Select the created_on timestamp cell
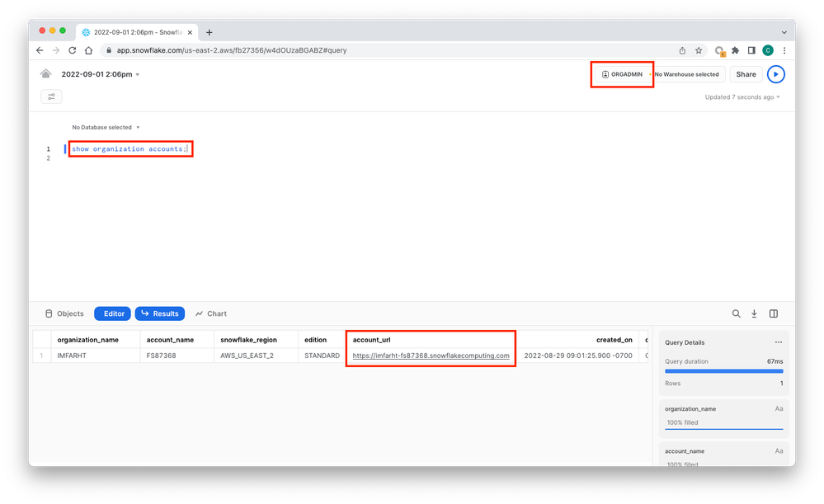This screenshot has width=824, height=504. (x=578, y=356)
